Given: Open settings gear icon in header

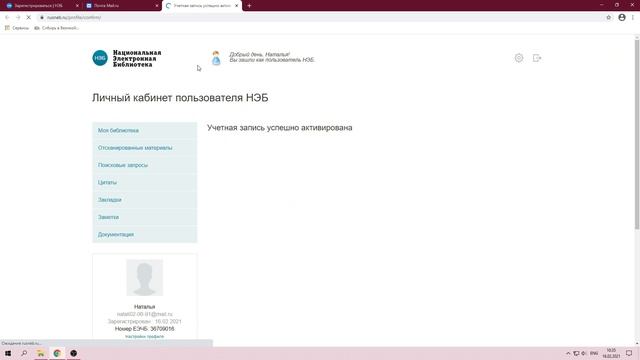Looking at the screenshot, I should click(519, 58).
